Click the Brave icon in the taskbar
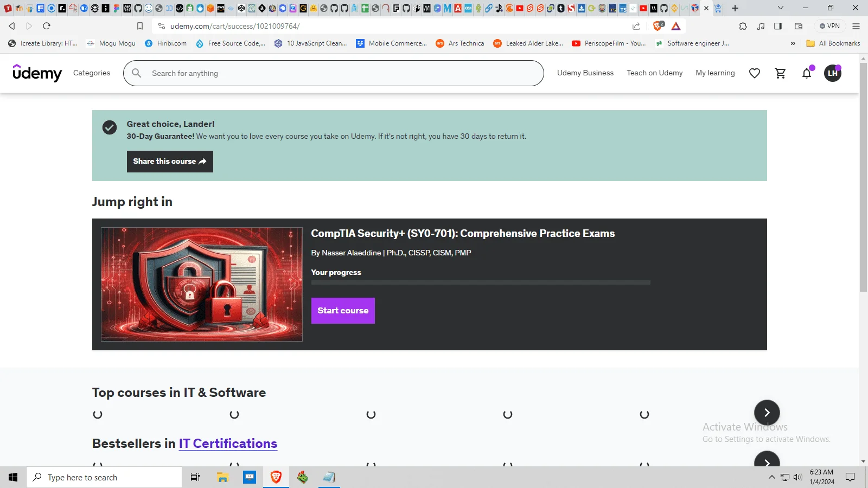 276,477
